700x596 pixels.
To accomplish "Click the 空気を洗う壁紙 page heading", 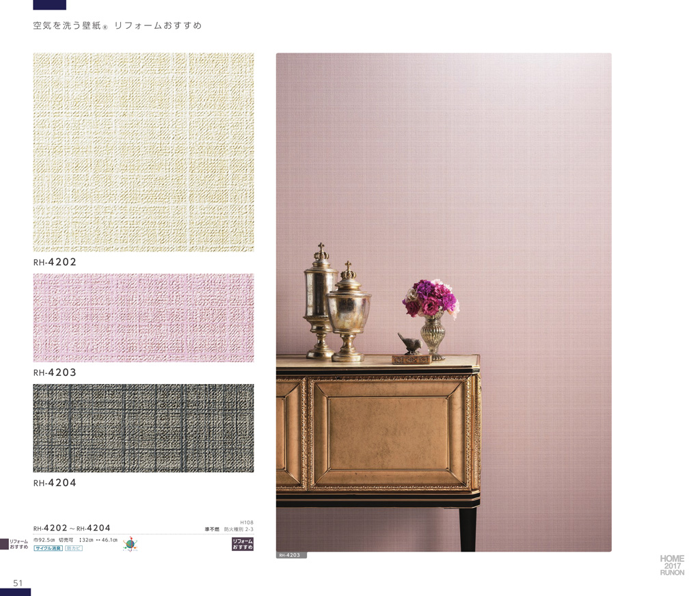I will click(x=70, y=25).
